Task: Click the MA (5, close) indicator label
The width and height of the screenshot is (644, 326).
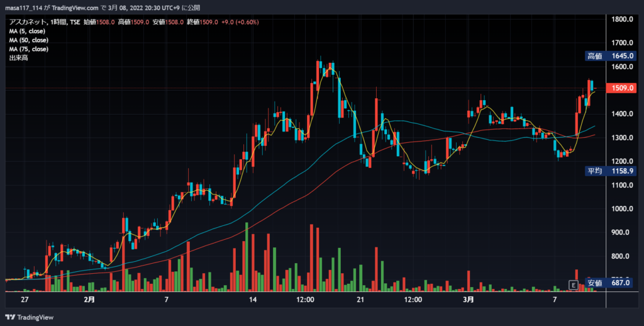Action: click(27, 31)
